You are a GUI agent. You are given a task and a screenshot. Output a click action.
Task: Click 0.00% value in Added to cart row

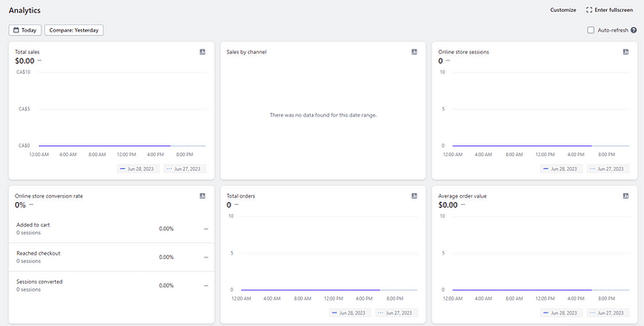(x=166, y=228)
